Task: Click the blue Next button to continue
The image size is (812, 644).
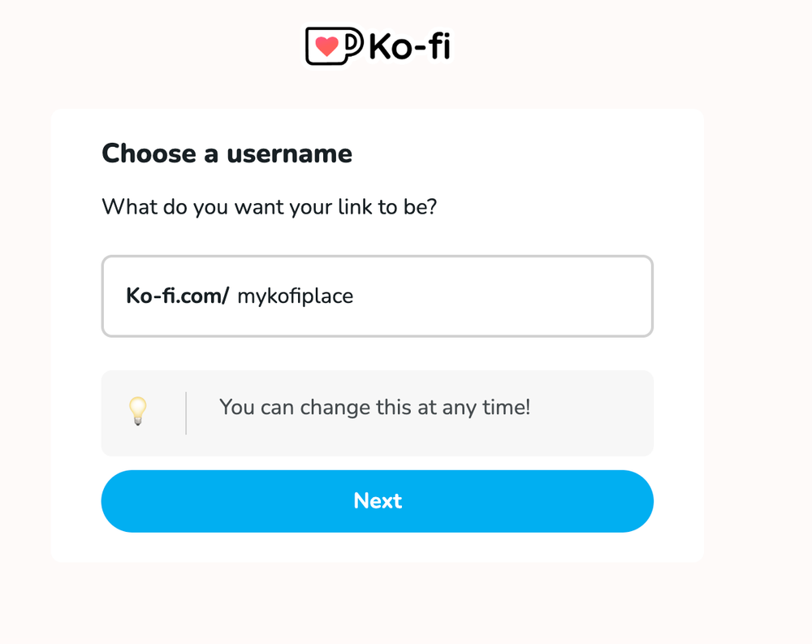Action: 377,501
